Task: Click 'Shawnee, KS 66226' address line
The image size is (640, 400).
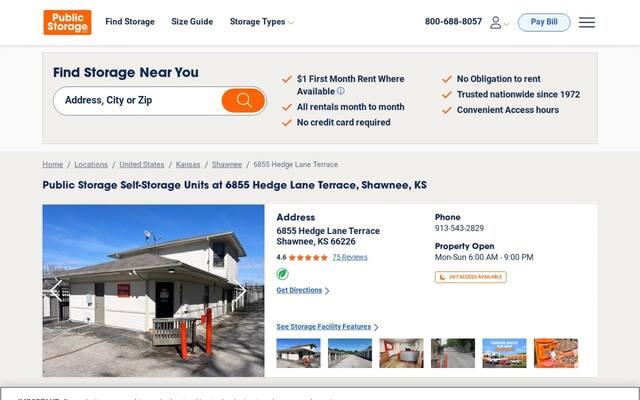Action: click(x=316, y=242)
